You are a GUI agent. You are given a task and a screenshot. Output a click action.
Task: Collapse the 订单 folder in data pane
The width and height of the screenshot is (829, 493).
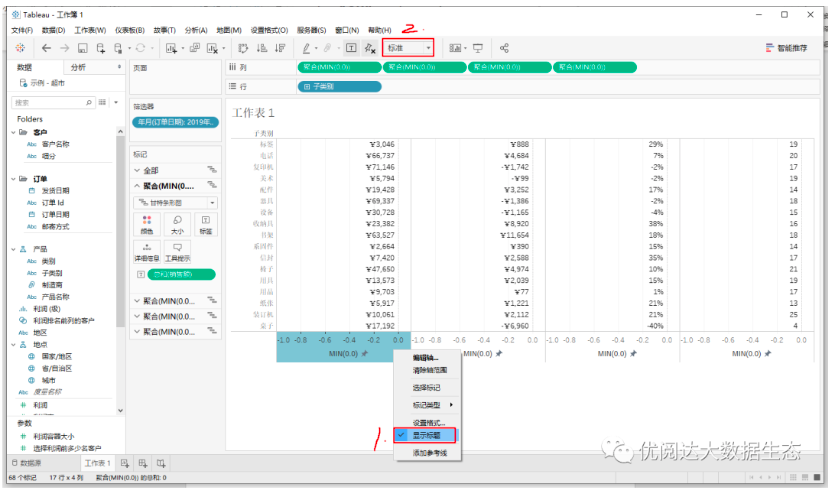[13, 179]
